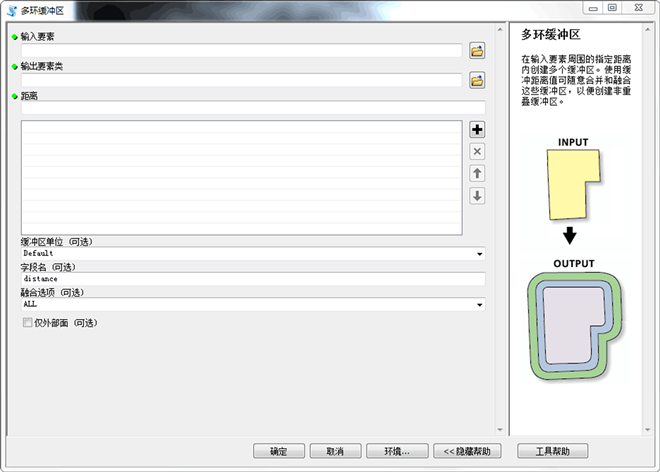Click the INPUT polygon illustration
This screenshot has width=660, height=472.
coord(573,184)
